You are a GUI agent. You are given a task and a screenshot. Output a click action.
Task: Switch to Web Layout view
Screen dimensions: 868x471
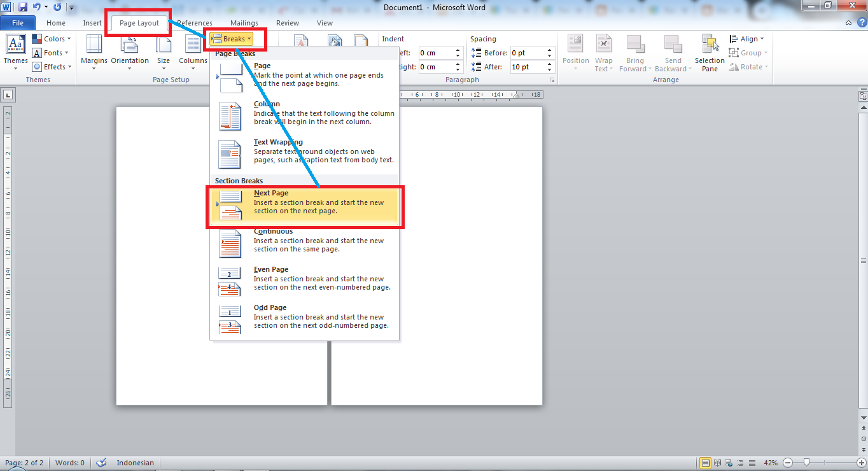pyautogui.click(x=729, y=463)
